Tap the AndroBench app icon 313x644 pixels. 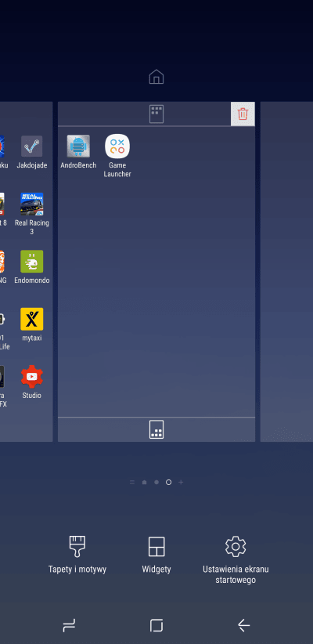point(78,147)
